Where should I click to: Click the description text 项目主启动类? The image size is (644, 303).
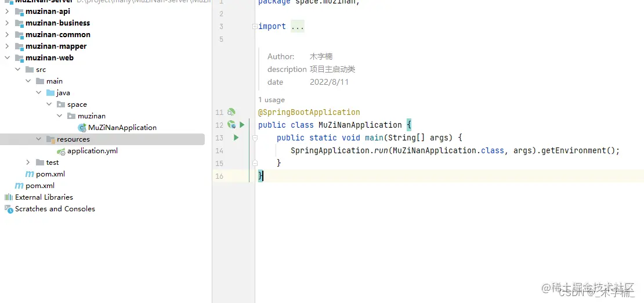pyautogui.click(x=332, y=69)
